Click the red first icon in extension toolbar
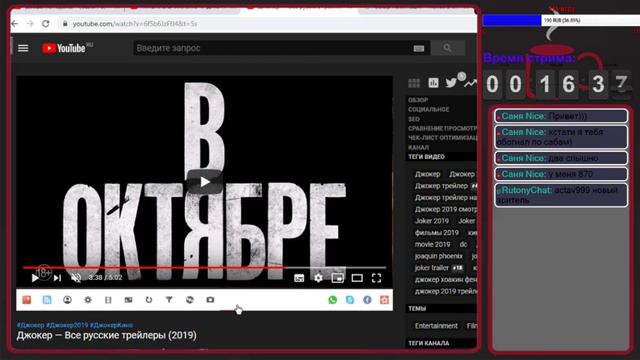640x360 pixels. [27, 300]
